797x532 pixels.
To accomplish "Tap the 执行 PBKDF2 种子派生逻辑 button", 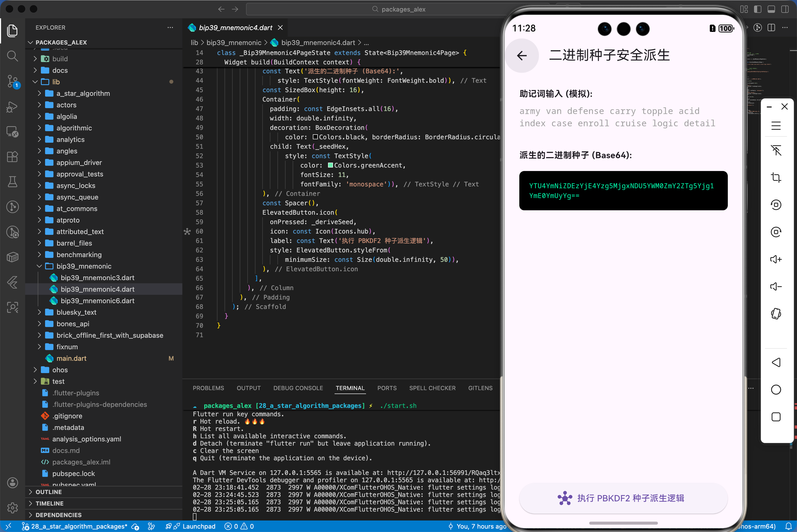I will 623,498.
